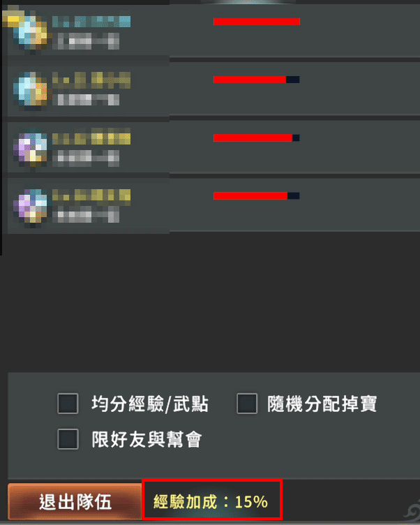
Task: Click the fourth team member's avatar icon
Action: (x=30, y=205)
